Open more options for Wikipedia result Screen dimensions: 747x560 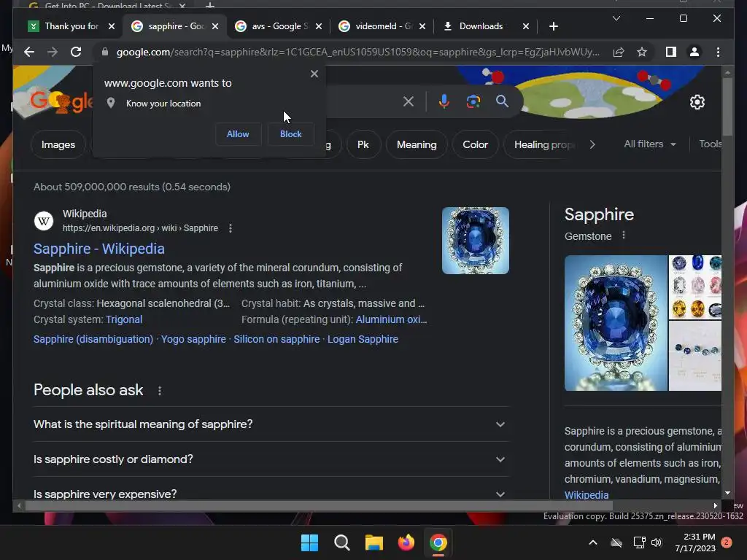point(231,228)
